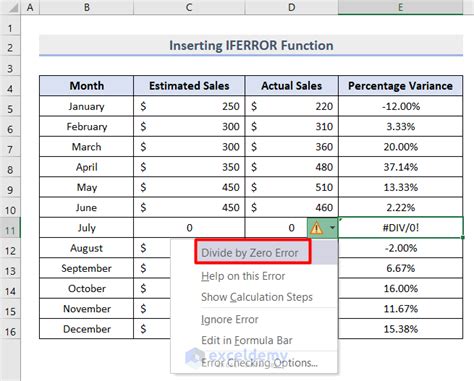Select the March cell
This screenshot has height=381, width=474.
[x=87, y=147]
